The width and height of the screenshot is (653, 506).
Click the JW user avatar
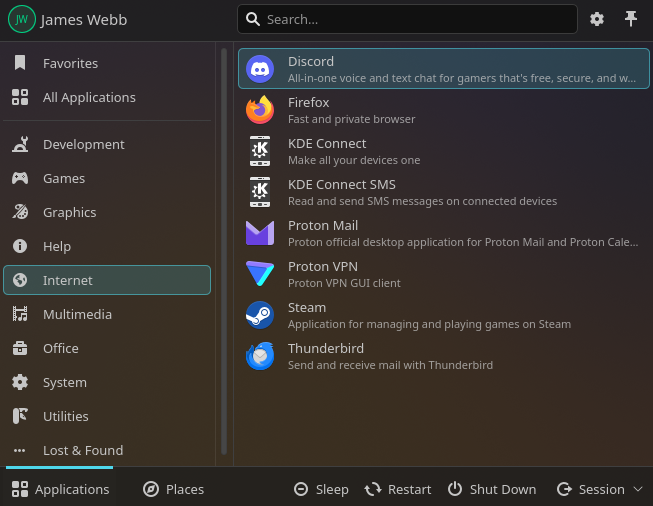pyautogui.click(x=21, y=19)
